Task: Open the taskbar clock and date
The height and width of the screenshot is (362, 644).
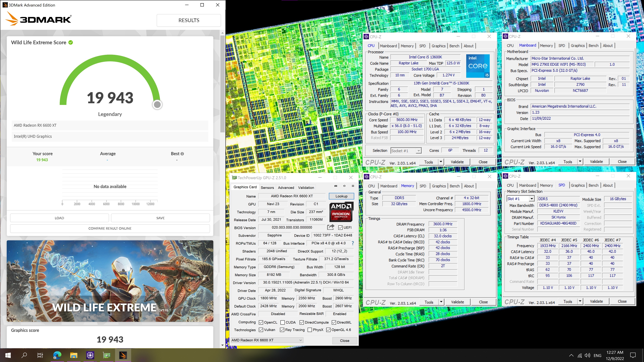Action: (614, 355)
